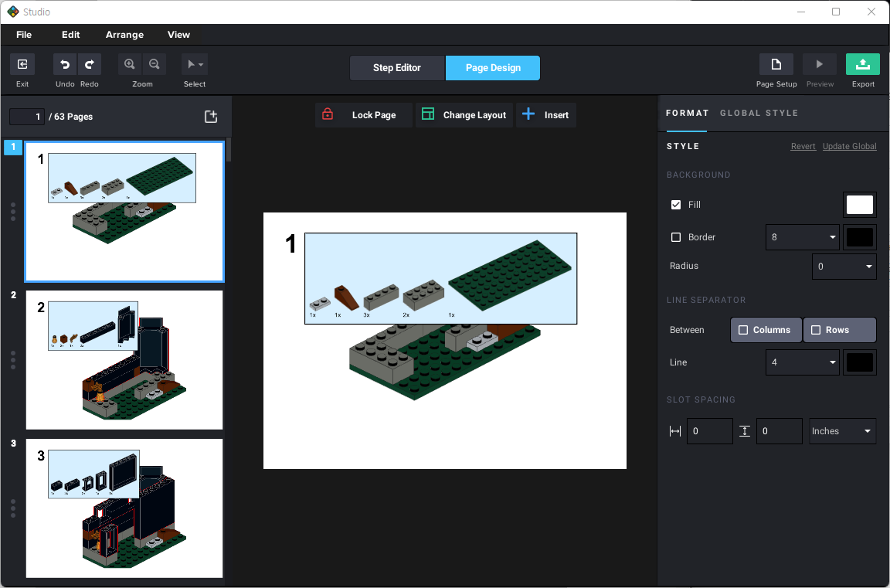Image resolution: width=890 pixels, height=588 pixels.
Task: Click the '/ 63 Pages' text
Action: pos(71,117)
